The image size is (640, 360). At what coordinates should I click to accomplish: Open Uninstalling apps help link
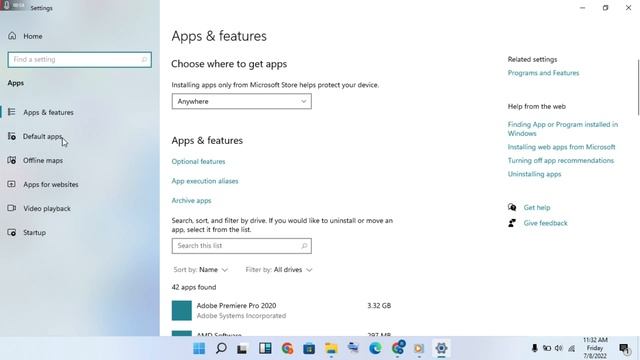pos(534,174)
